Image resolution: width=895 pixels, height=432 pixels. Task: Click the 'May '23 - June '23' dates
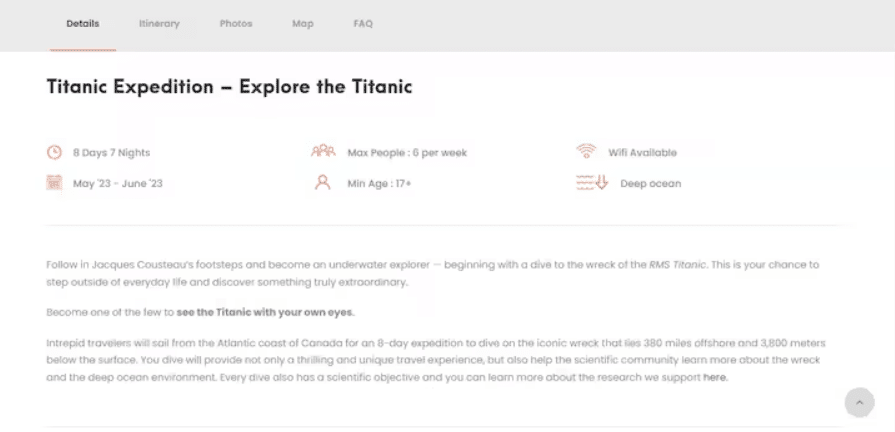[118, 184]
